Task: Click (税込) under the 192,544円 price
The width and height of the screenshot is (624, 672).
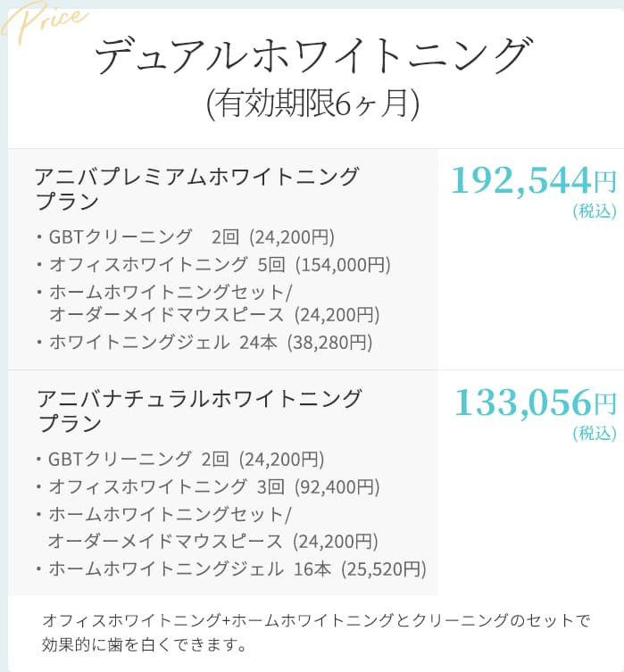Action: (x=594, y=212)
